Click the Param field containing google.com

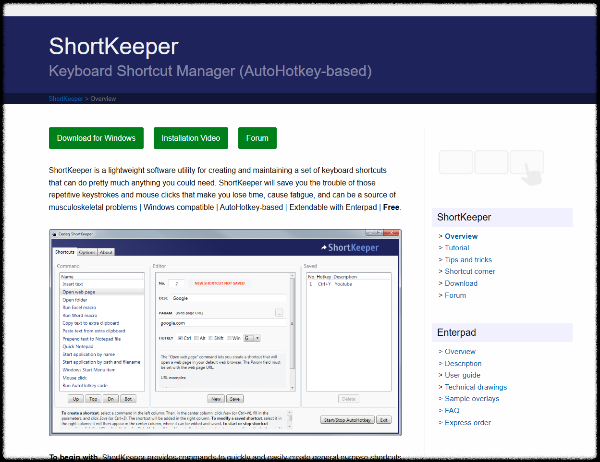click(x=222, y=323)
